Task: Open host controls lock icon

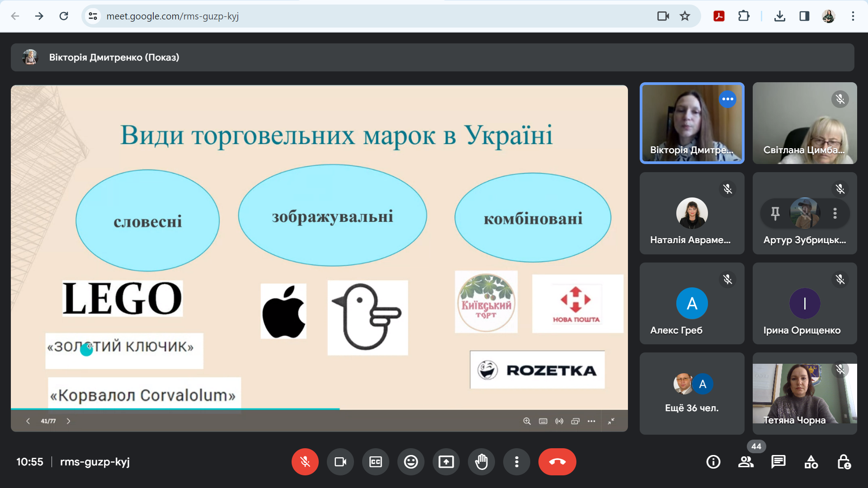Action: (844, 462)
